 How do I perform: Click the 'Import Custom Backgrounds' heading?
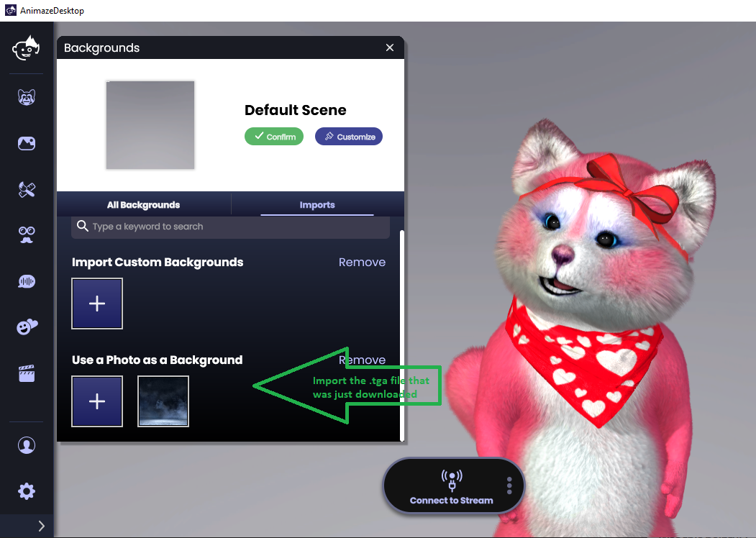158,263
